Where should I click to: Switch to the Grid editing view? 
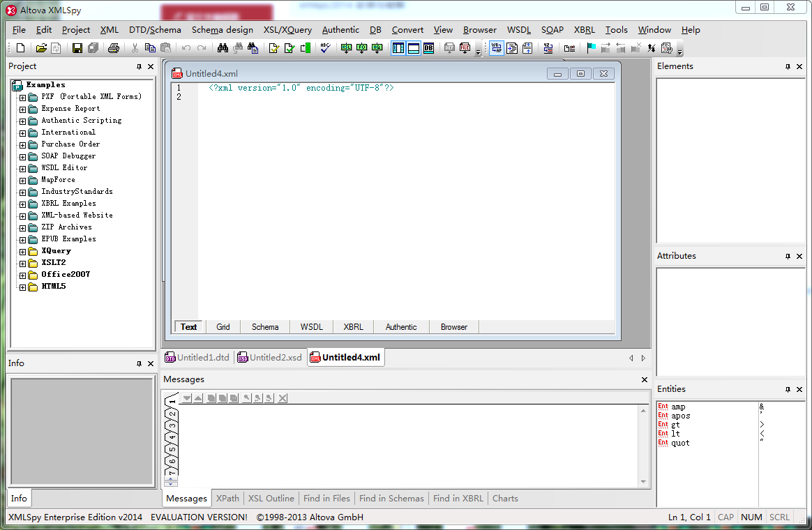pyautogui.click(x=223, y=326)
